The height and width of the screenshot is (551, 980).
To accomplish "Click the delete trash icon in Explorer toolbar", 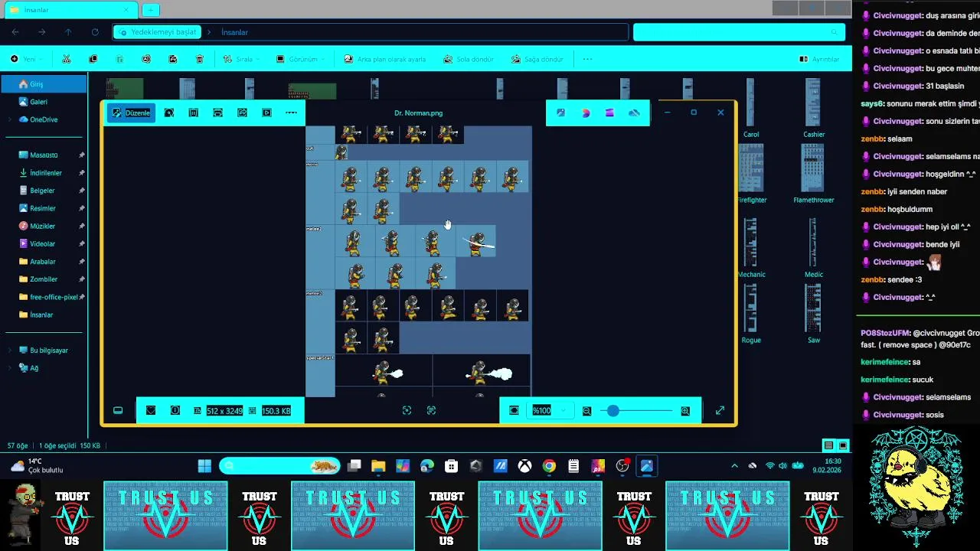I will [x=200, y=59].
